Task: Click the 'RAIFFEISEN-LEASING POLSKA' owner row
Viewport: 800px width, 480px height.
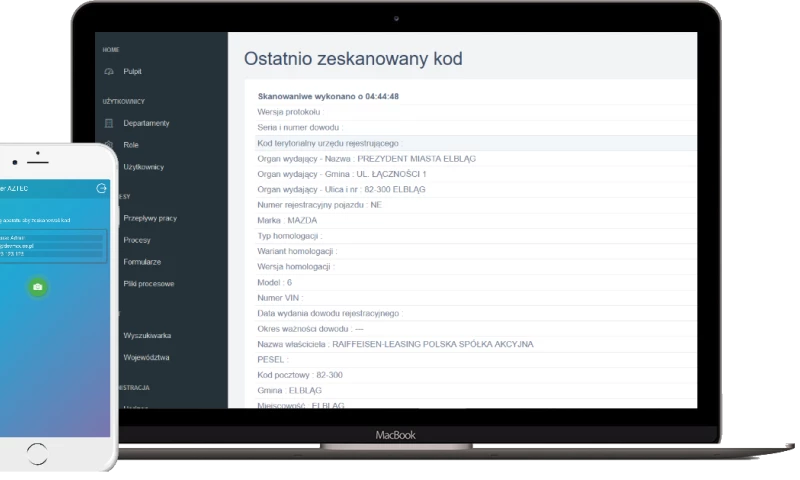Action: click(476, 344)
